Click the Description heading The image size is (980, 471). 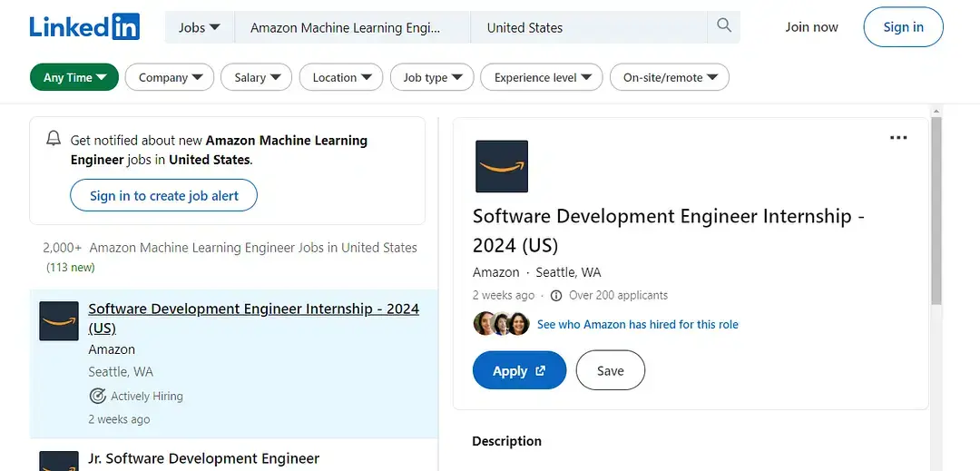507,441
